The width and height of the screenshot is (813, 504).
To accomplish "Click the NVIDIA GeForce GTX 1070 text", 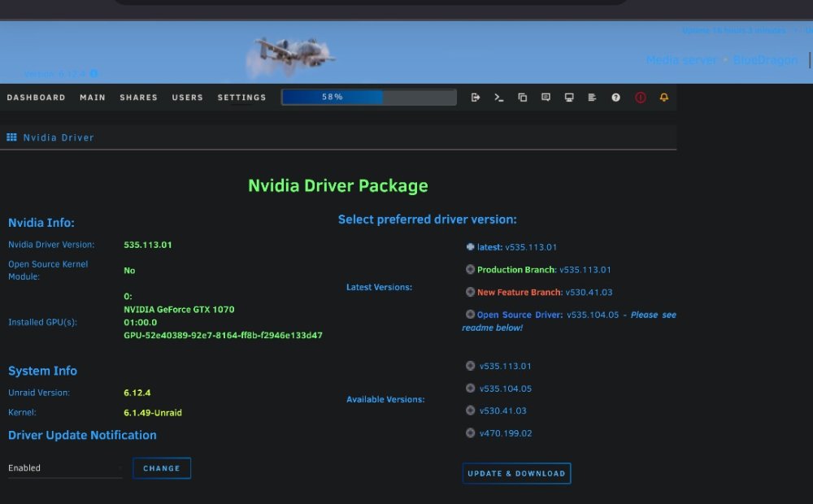I will 179,310.
